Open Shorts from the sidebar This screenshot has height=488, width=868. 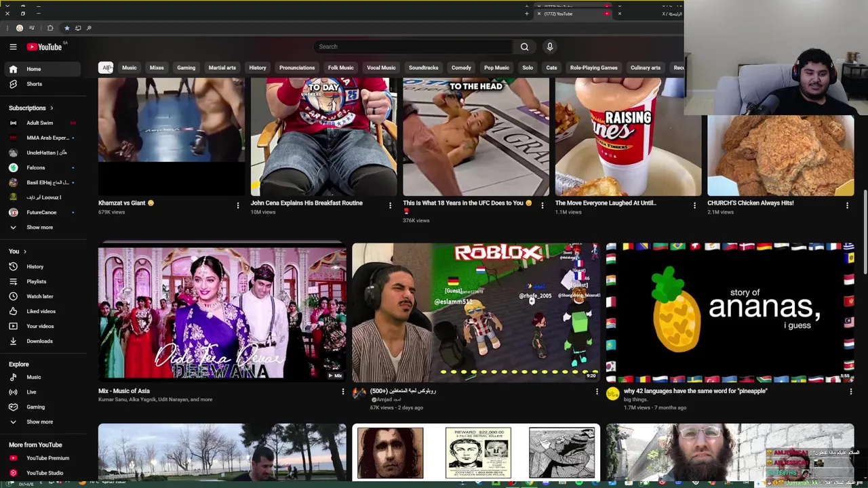43,84
